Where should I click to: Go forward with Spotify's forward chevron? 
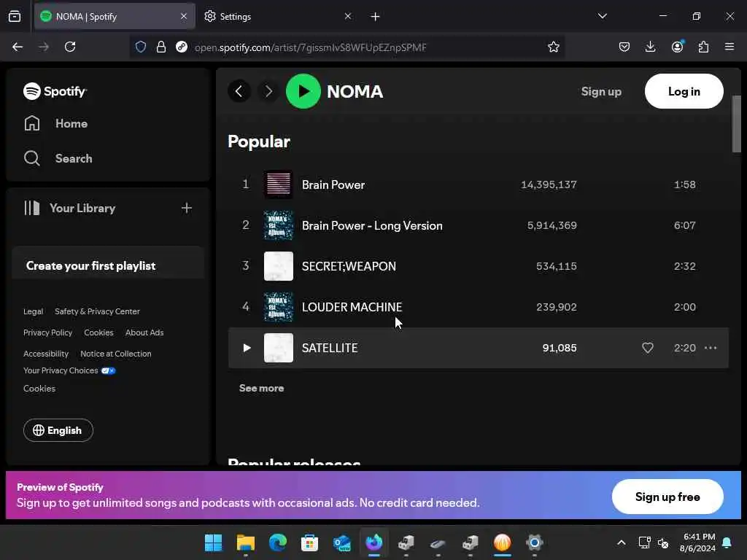268,91
